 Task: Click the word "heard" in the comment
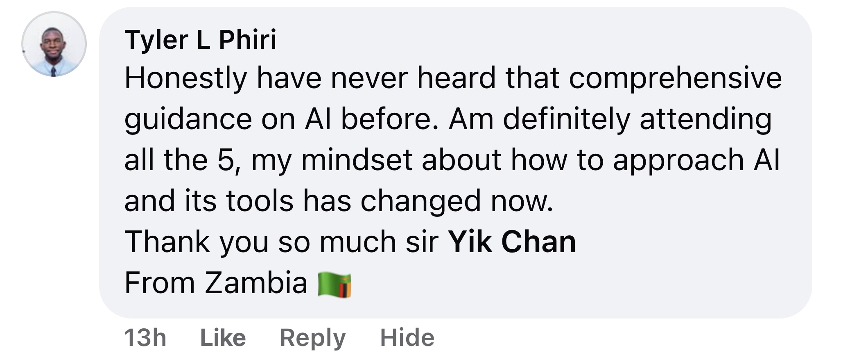pyautogui.click(x=456, y=78)
